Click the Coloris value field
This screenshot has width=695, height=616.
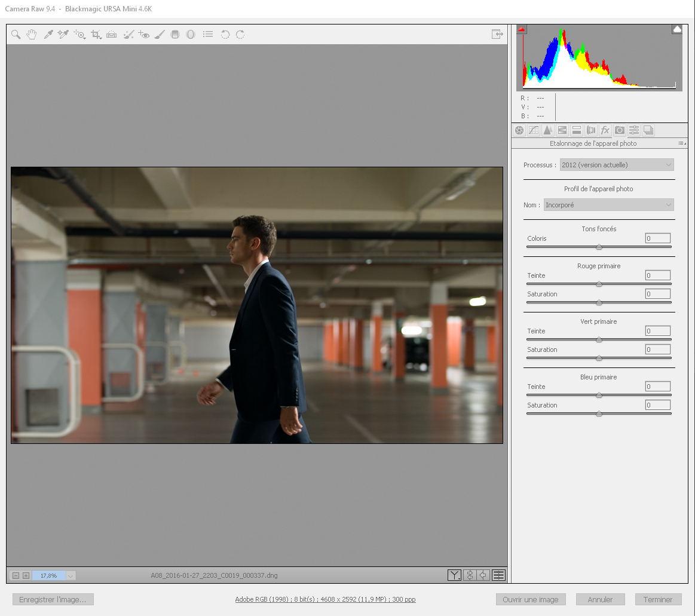658,238
